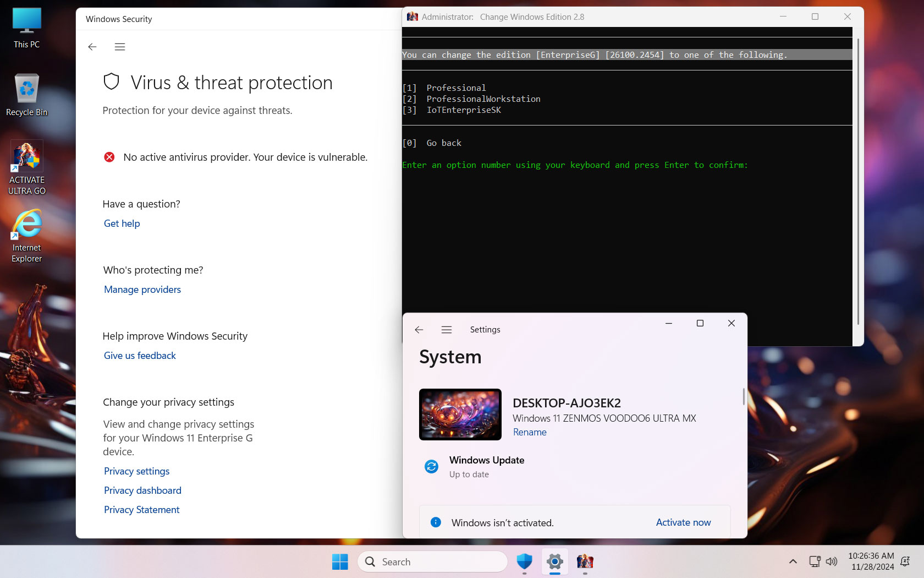
Task: Click the DESKTOP-AJO3EK2 device name
Action: (566, 403)
